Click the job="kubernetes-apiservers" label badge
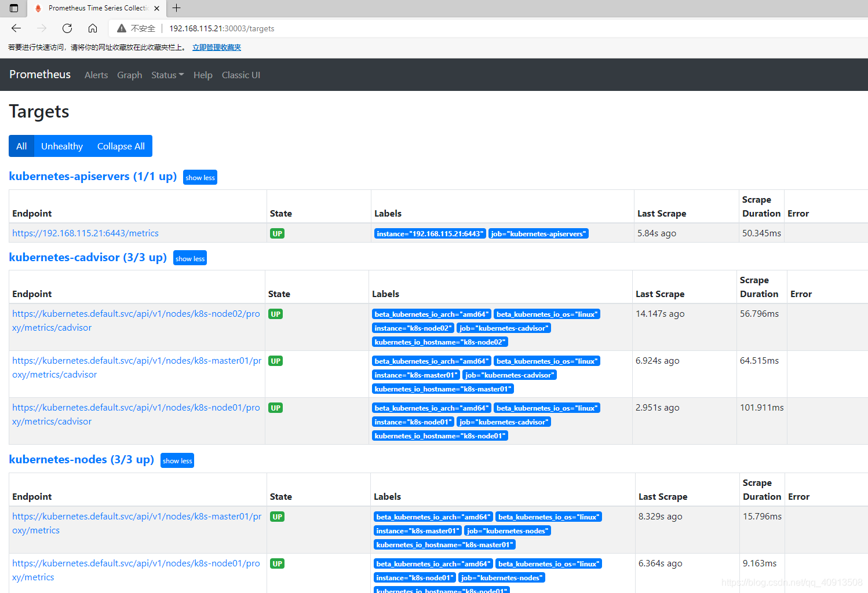The image size is (868, 593). click(538, 233)
